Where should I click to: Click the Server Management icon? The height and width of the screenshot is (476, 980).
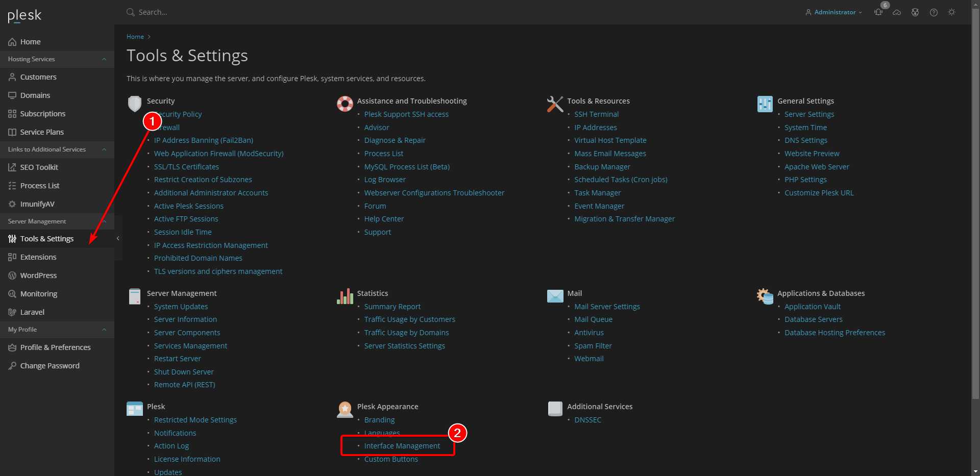pos(135,296)
